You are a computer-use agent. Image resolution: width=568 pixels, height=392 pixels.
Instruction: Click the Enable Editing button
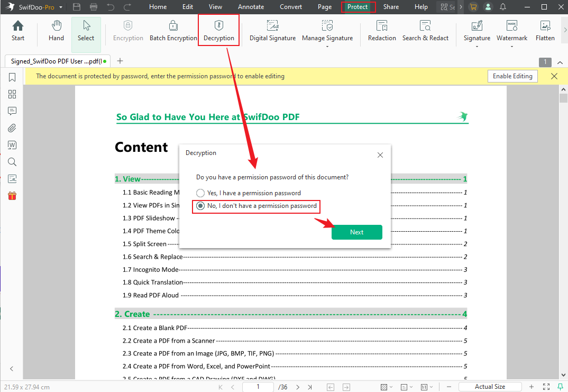(512, 76)
